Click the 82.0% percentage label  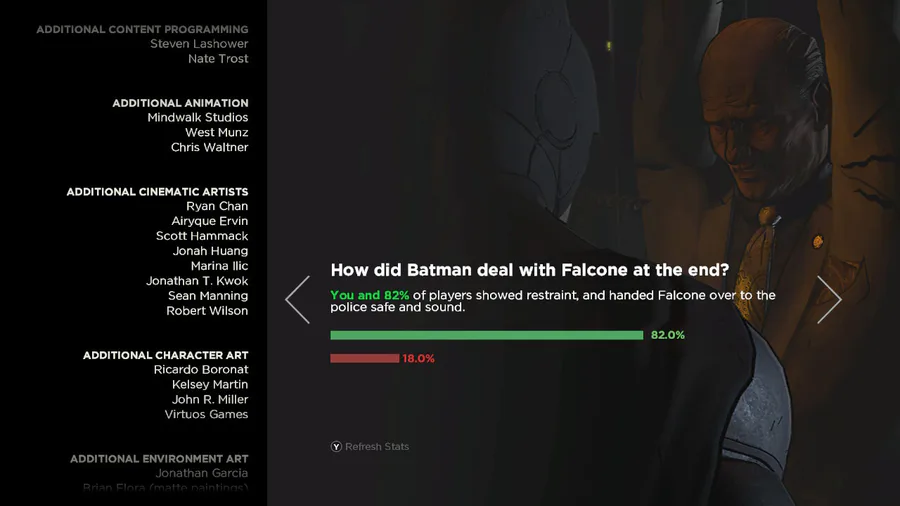(668, 335)
